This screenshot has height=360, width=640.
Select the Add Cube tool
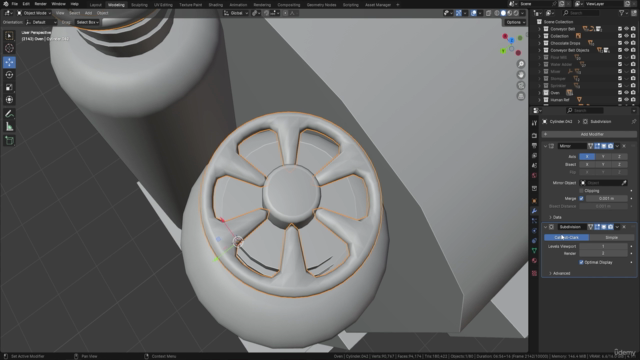click(x=9, y=141)
